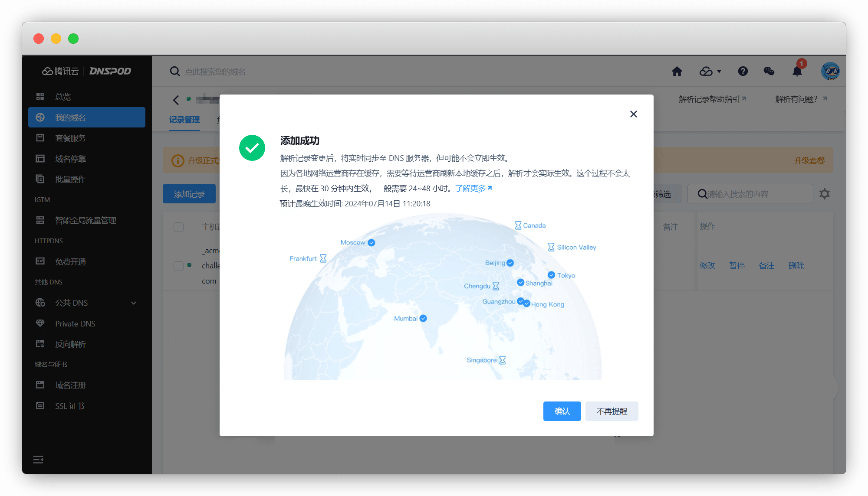Viewport: 868px width, 496px height.
Task: Open the help question mark icon
Action: point(743,72)
